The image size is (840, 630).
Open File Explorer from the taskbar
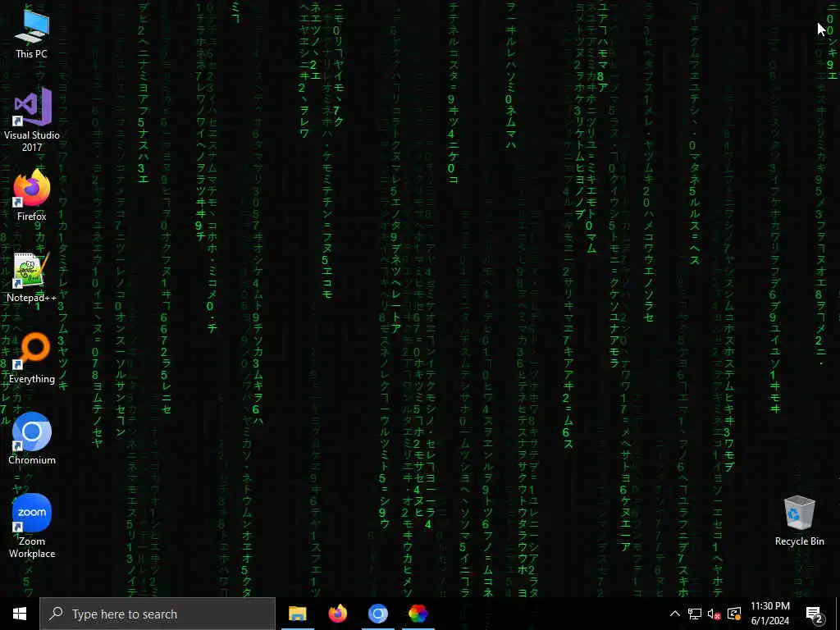pos(297,614)
